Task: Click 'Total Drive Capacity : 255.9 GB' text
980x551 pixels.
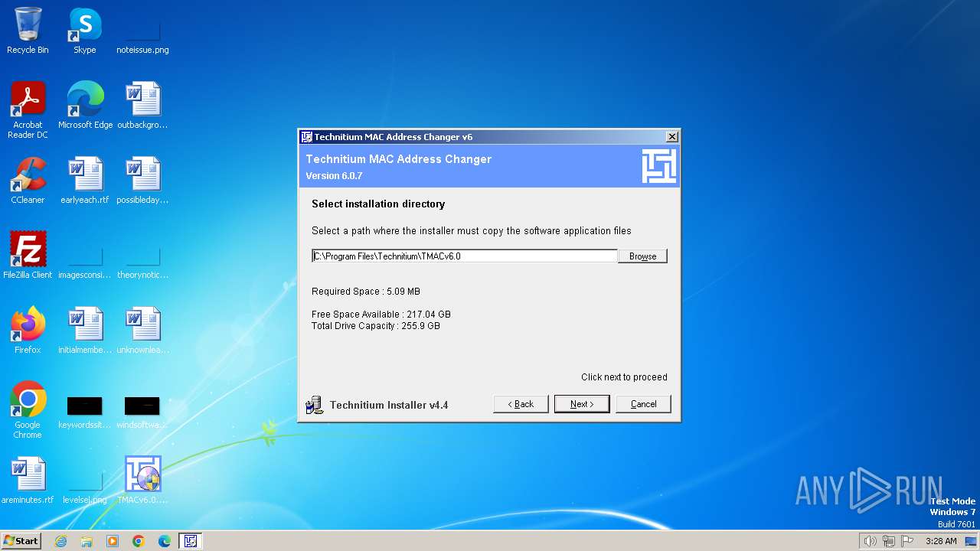Action: pos(376,326)
